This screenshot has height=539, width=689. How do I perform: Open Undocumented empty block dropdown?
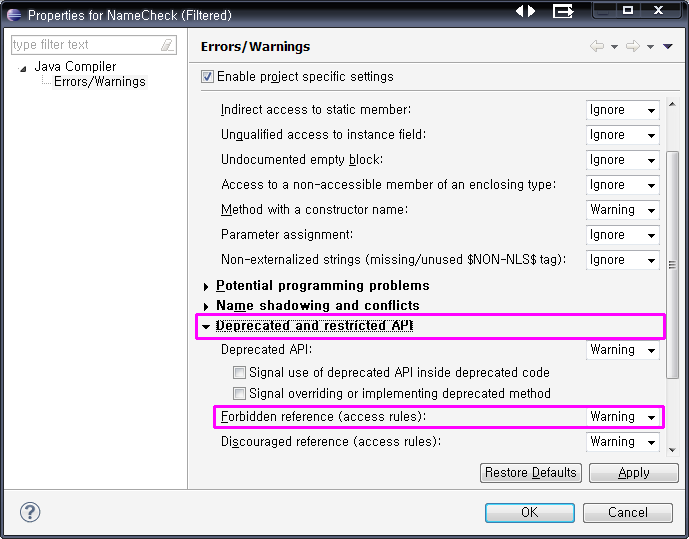[623, 160]
